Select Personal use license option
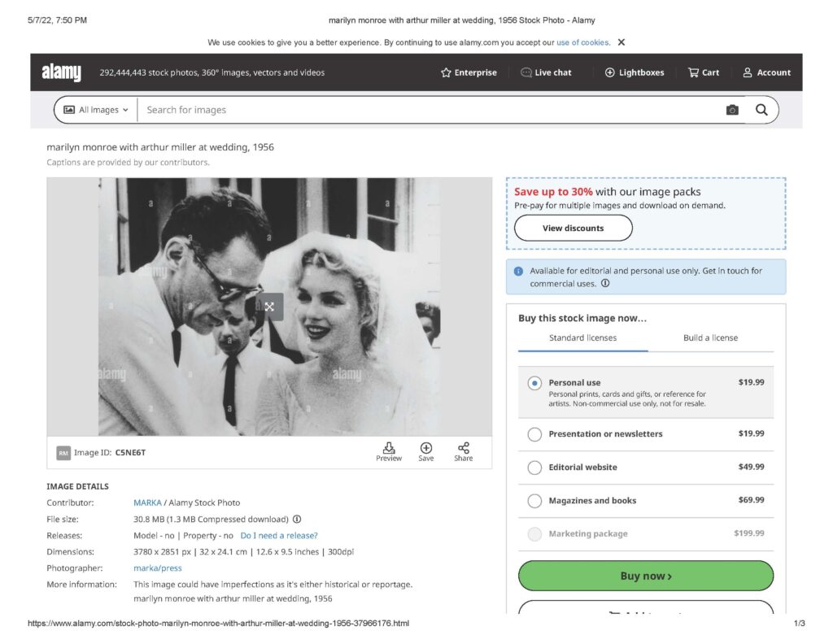The height and width of the screenshot is (644, 833). coord(534,383)
